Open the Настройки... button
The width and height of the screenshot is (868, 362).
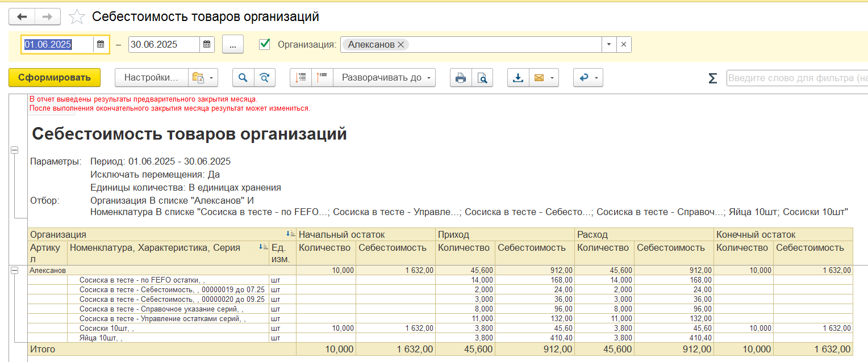[x=151, y=78]
